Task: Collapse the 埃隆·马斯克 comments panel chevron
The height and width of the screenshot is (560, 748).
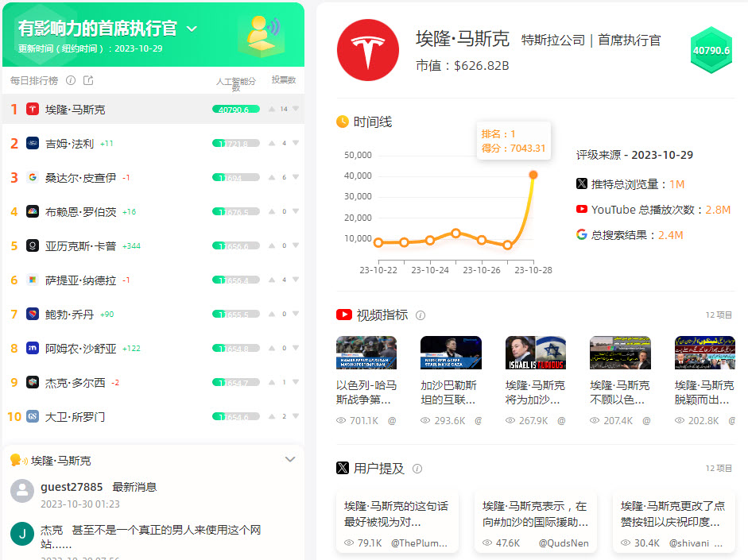Action: [290, 459]
